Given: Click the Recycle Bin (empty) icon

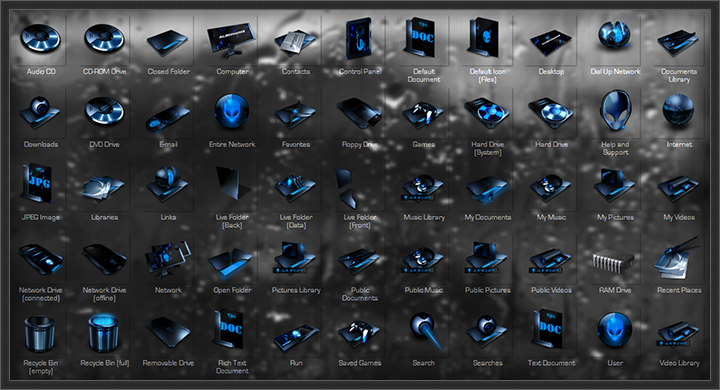Looking at the screenshot, I should point(39,334).
